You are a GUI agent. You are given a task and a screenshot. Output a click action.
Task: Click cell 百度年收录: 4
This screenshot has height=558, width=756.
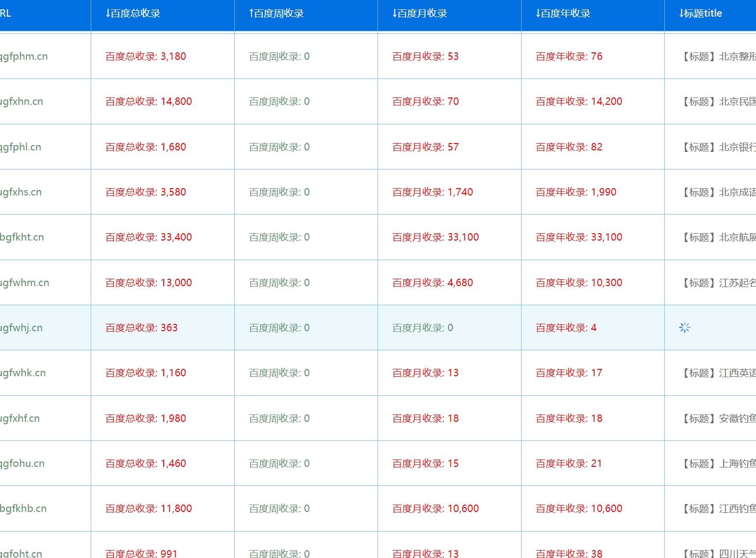pyautogui.click(x=566, y=328)
